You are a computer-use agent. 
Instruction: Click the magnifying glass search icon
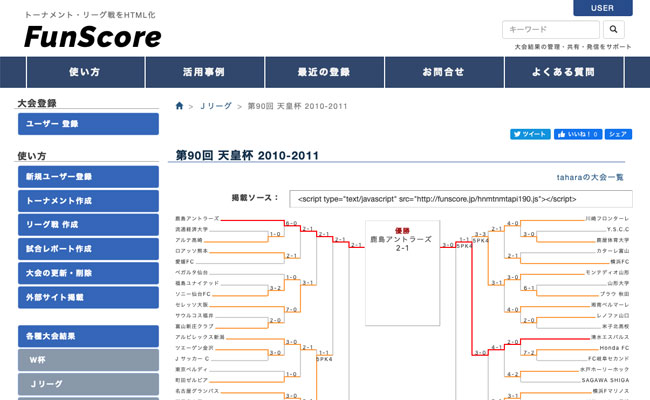613,30
